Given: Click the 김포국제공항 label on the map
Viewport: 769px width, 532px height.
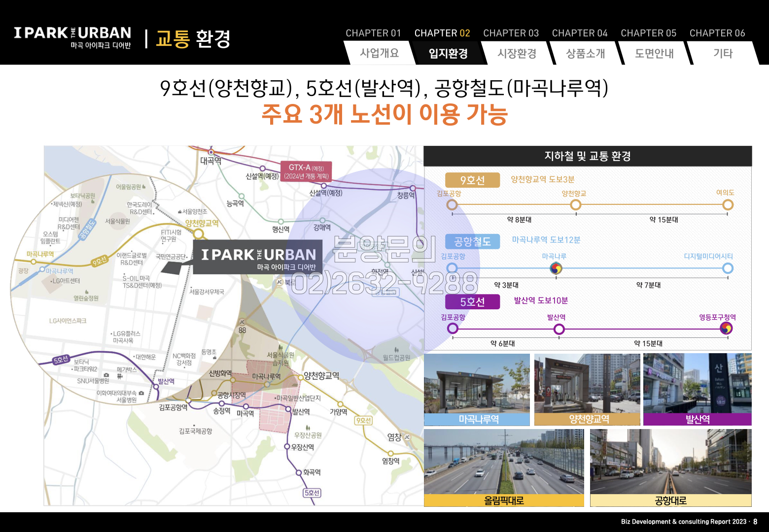Looking at the screenshot, I should (x=196, y=431).
